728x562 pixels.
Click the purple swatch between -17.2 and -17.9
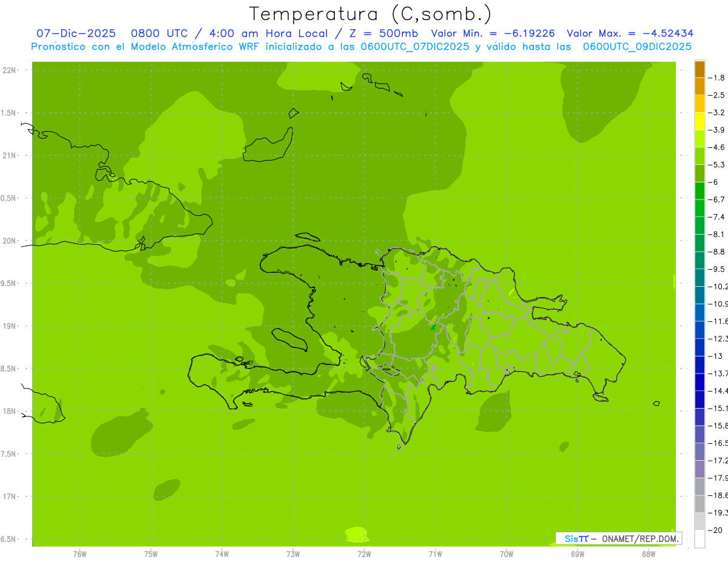(x=699, y=469)
